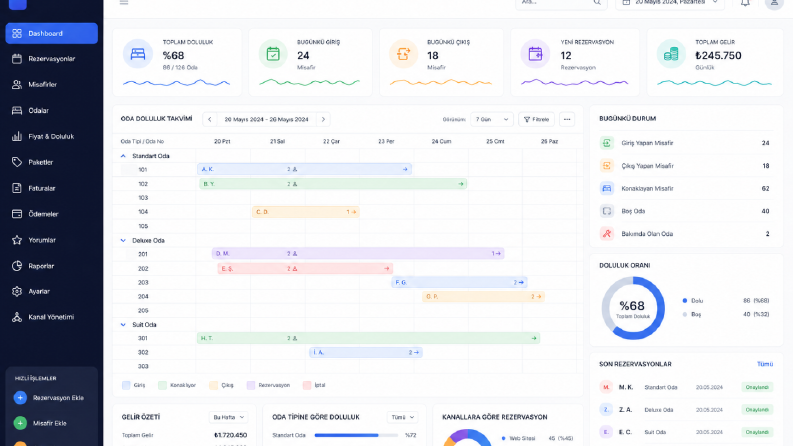Open the Tümü room type dropdown

[x=403, y=417]
